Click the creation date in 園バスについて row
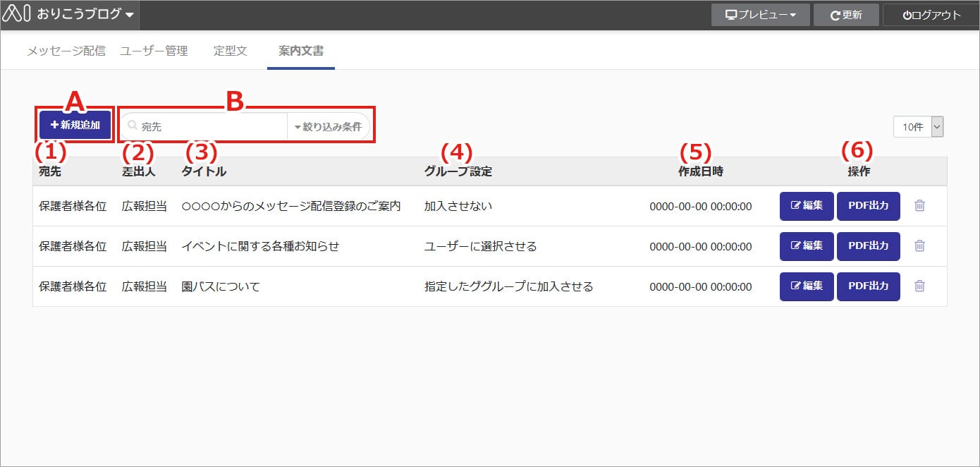 701,286
